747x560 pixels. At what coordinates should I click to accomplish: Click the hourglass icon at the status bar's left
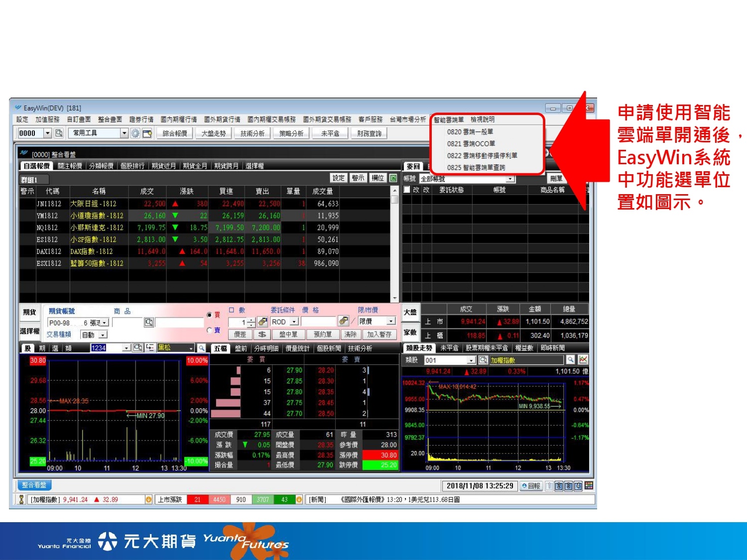(x=21, y=500)
